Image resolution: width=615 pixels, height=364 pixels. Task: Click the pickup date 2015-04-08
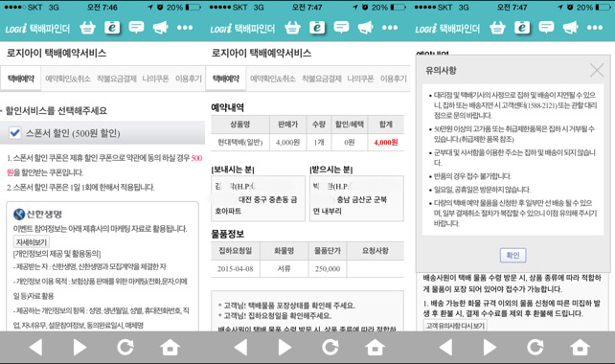pos(236,268)
